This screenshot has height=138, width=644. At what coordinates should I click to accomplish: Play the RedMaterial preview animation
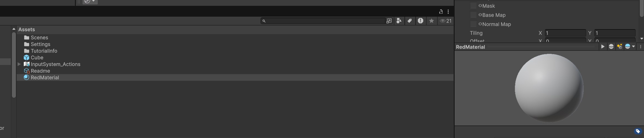(603, 47)
